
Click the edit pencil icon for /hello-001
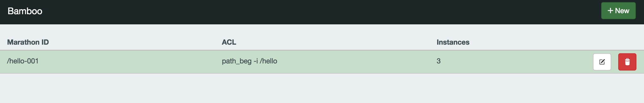(x=602, y=62)
